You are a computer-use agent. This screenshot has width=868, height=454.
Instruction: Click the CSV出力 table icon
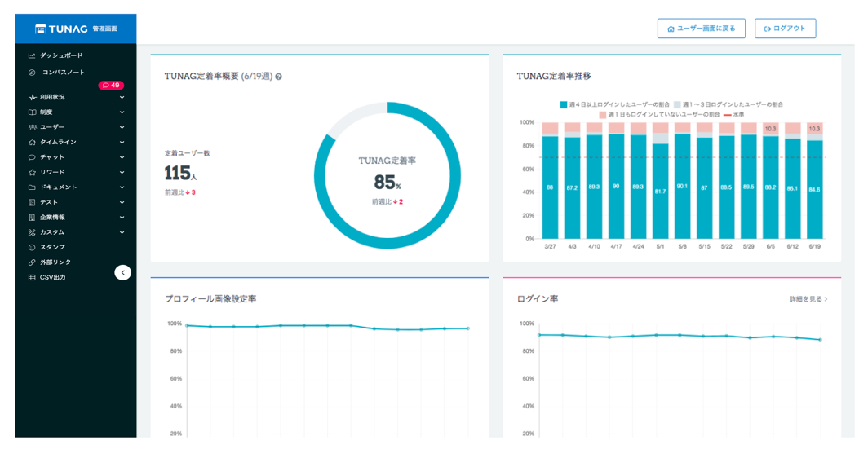pos(32,278)
